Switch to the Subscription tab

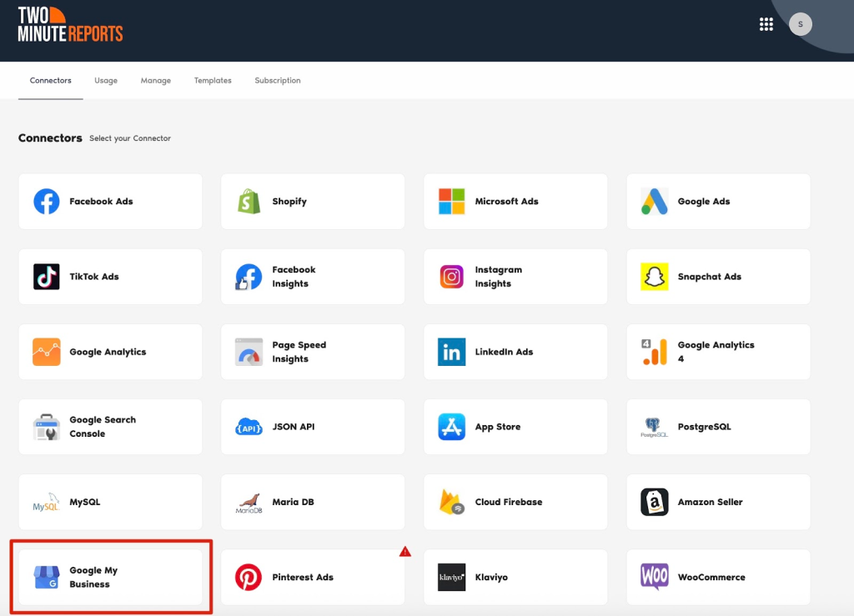[278, 81]
